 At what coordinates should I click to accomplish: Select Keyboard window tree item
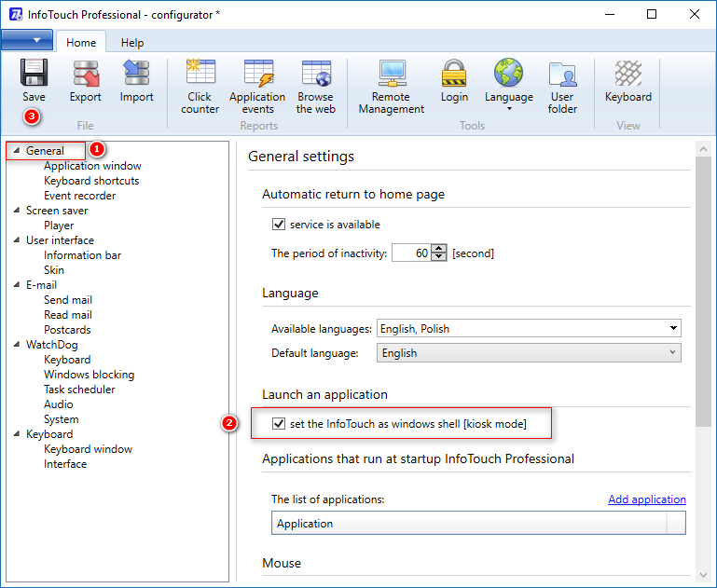click(88, 449)
